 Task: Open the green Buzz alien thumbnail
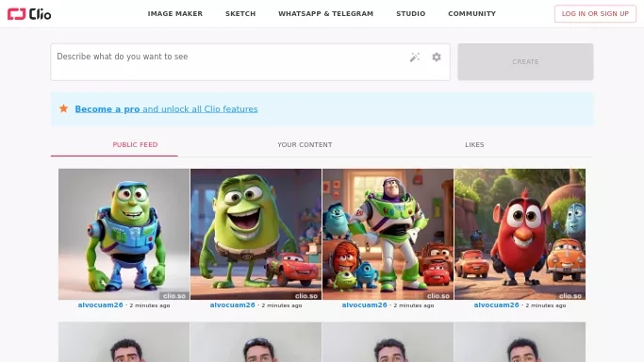click(124, 234)
